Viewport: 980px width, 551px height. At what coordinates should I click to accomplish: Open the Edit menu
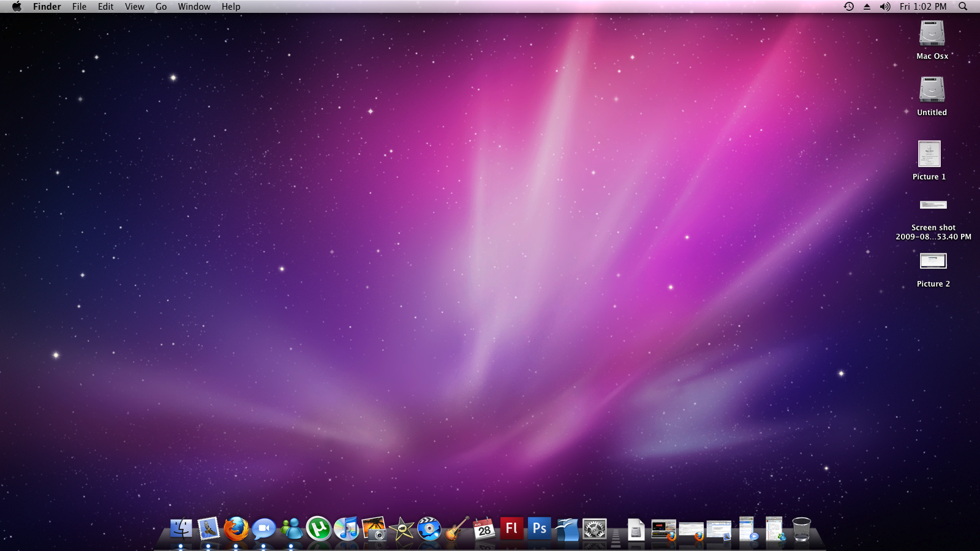click(105, 6)
